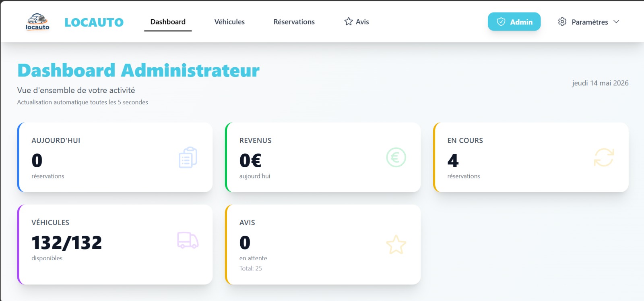
Task: Expand the Paramètres dropdown chevron
Action: tap(616, 22)
